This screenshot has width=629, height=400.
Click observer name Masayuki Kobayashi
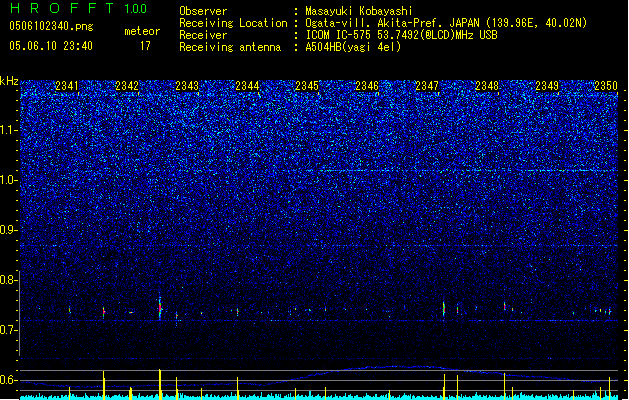tap(359, 11)
